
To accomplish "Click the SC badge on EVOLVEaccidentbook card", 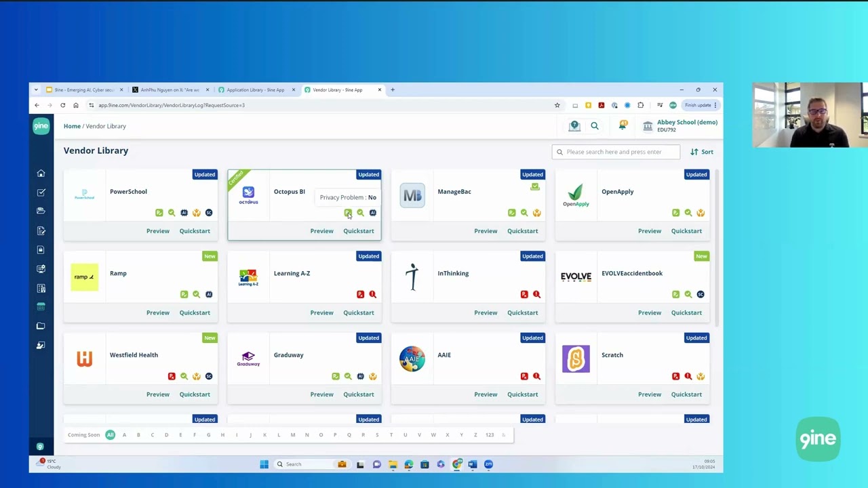I will pos(701,294).
